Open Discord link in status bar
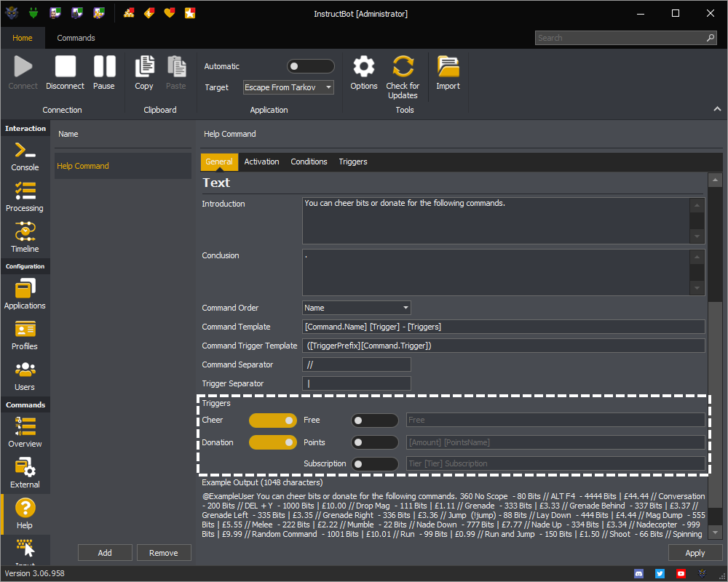The height and width of the screenshot is (582, 728). click(x=639, y=574)
